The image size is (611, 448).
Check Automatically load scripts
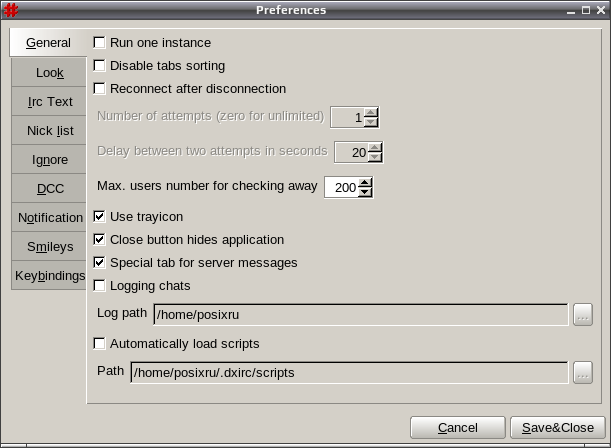coord(99,344)
